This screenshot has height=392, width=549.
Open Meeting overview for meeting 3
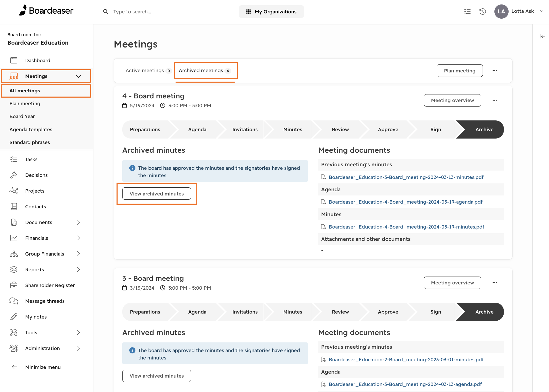pos(452,283)
